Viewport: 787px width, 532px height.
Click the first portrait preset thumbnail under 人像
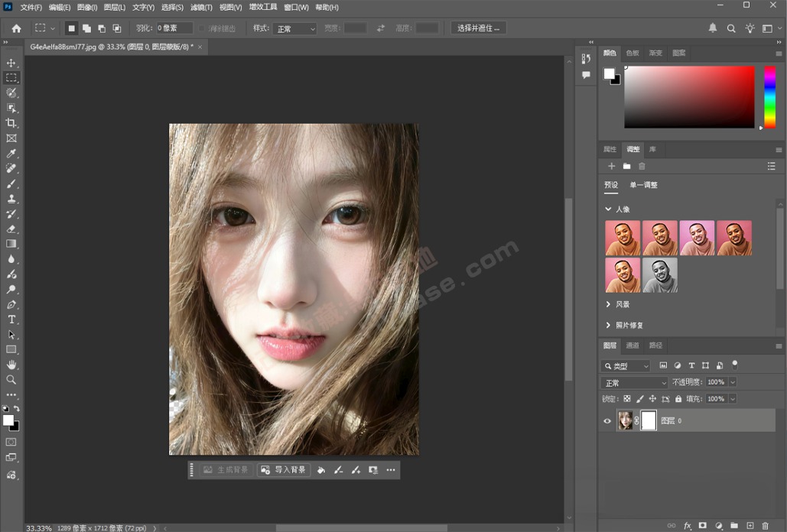coord(622,238)
